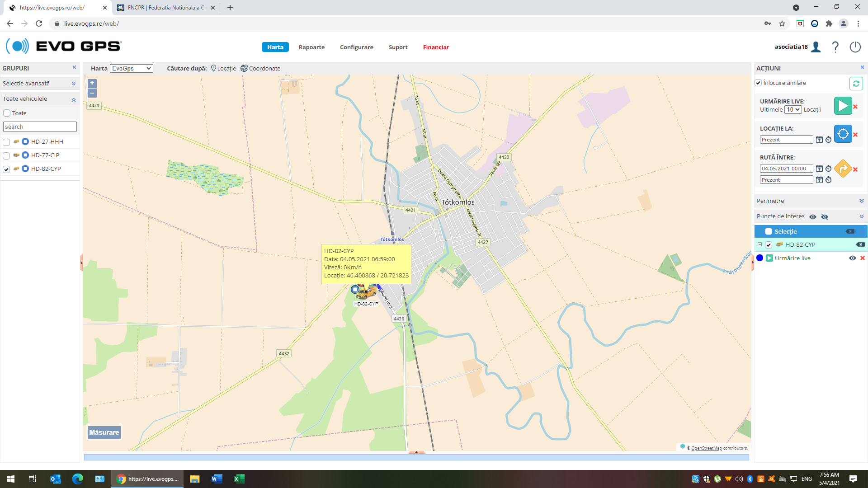Hide all points of interest (crossed eye)
The height and width of the screenshot is (488, 868).
[x=825, y=217]
